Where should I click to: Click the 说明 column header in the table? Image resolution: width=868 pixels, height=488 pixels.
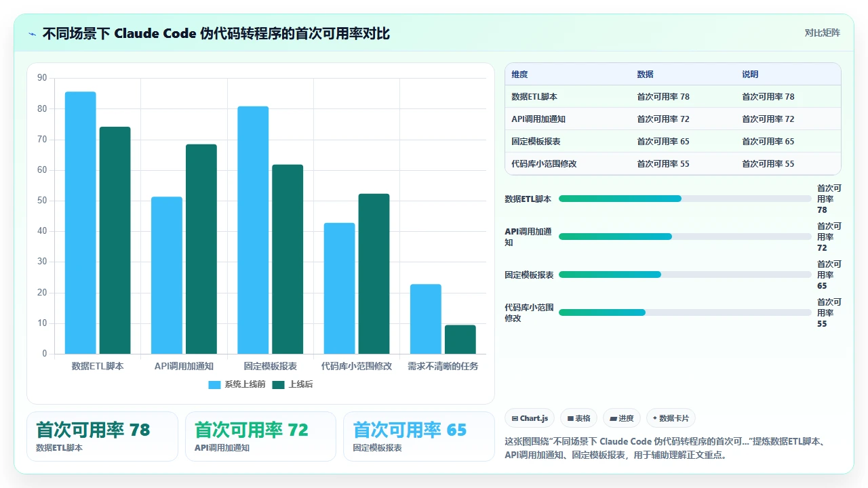click(750, 75)
